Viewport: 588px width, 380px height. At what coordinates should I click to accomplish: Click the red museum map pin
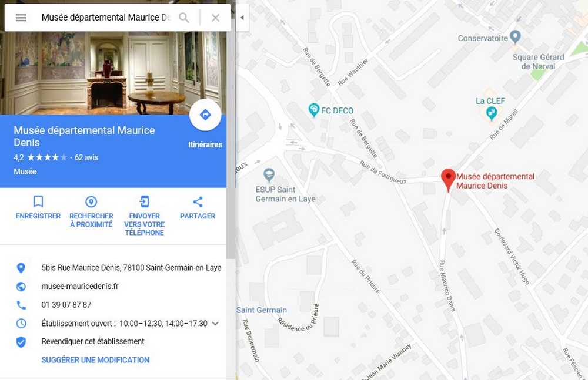448,180
